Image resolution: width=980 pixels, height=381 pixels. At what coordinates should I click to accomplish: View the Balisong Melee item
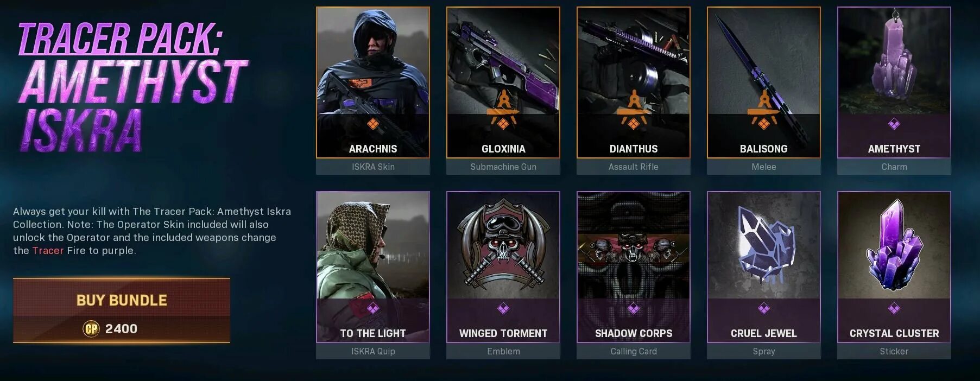764,91
